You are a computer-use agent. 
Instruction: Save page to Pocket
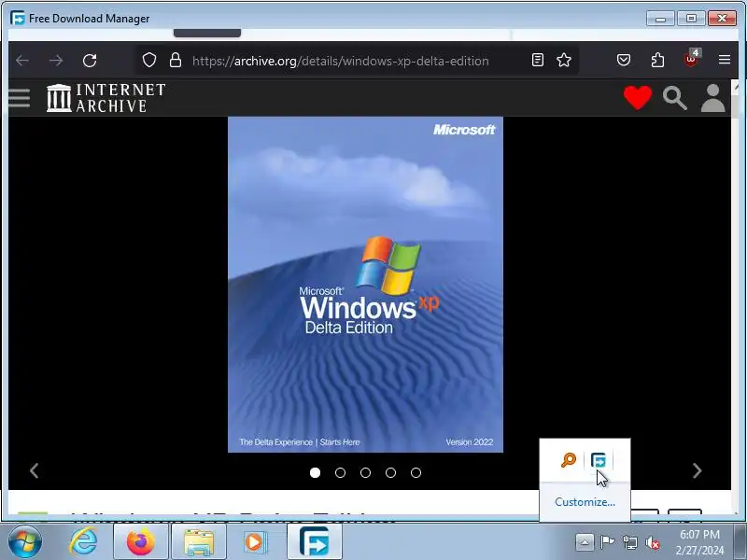point(624,60)
